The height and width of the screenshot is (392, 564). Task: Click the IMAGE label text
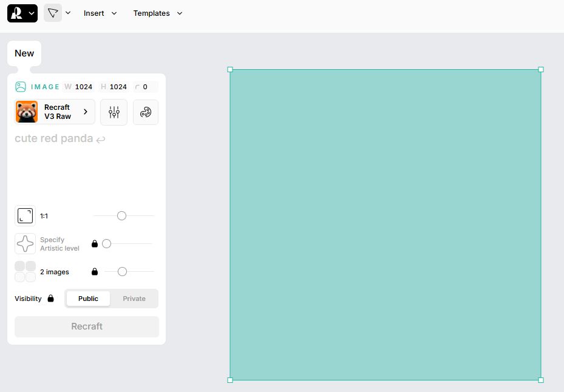(x=45, y=87)
